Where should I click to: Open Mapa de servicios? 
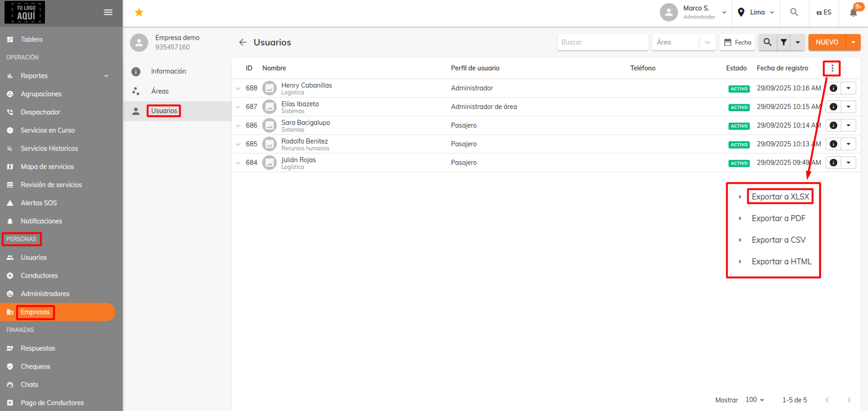(x=47, y=167)
